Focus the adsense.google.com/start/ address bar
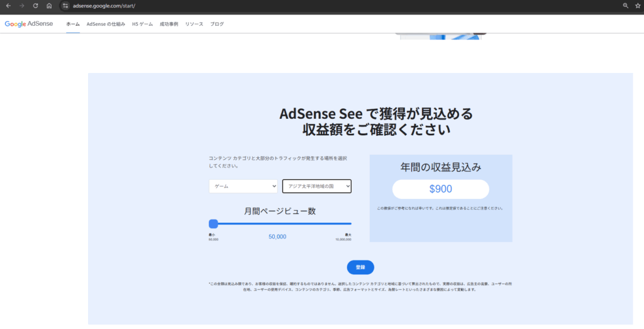This screenshot has width=644, height=329. 104,6
